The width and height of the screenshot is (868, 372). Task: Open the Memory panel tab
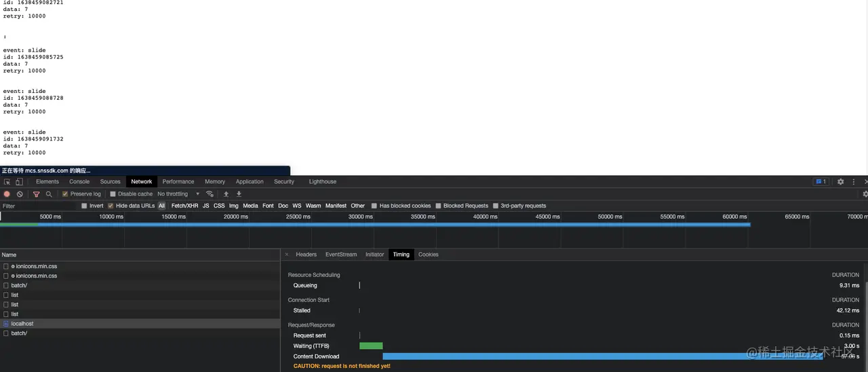[x=215, y=182]
